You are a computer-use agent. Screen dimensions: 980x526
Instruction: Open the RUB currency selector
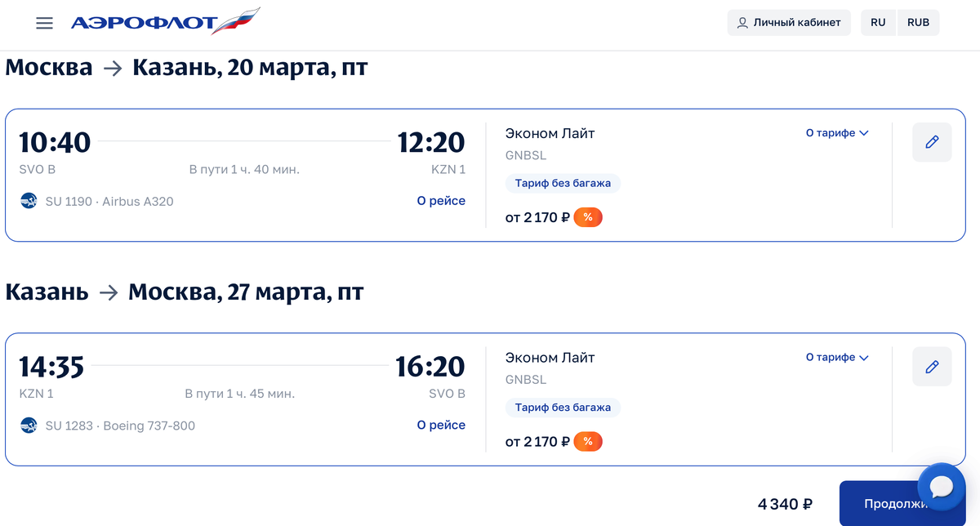point(918,23)
